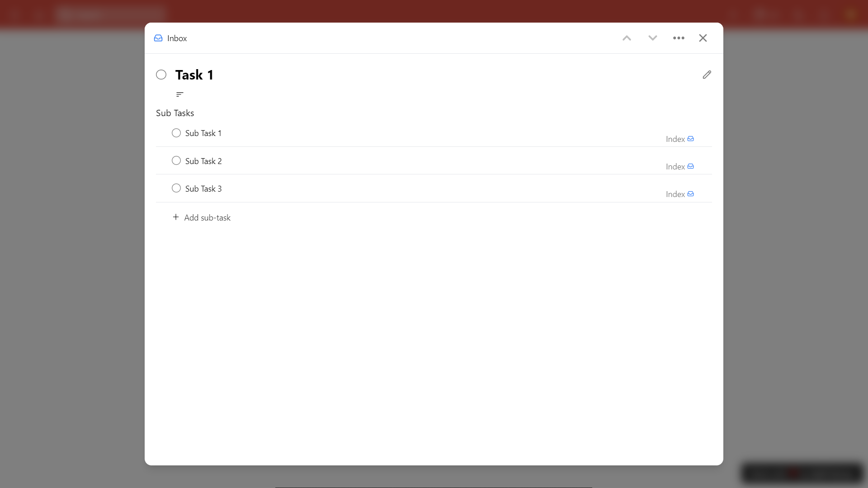
Task: Click Index inbox icon for Sub Task 1
Action: click(x=691, y=139)
